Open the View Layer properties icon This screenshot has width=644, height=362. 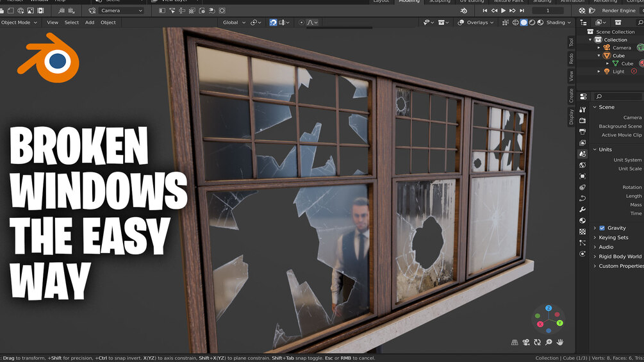tap(582, 143)
